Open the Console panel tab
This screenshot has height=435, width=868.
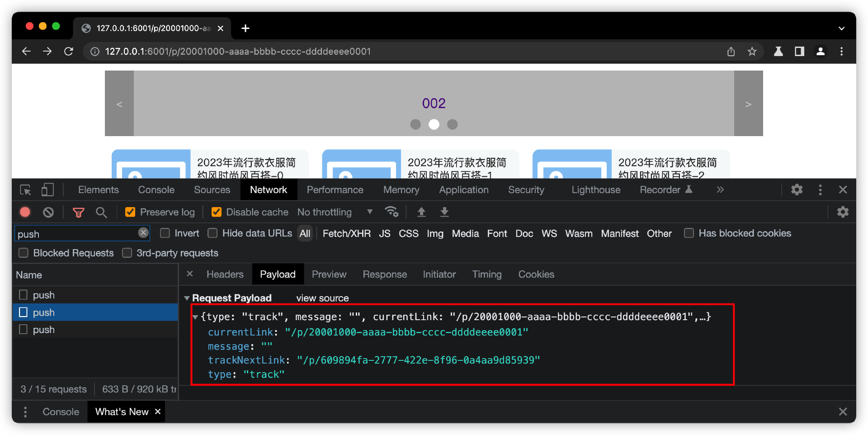[156, 190]
